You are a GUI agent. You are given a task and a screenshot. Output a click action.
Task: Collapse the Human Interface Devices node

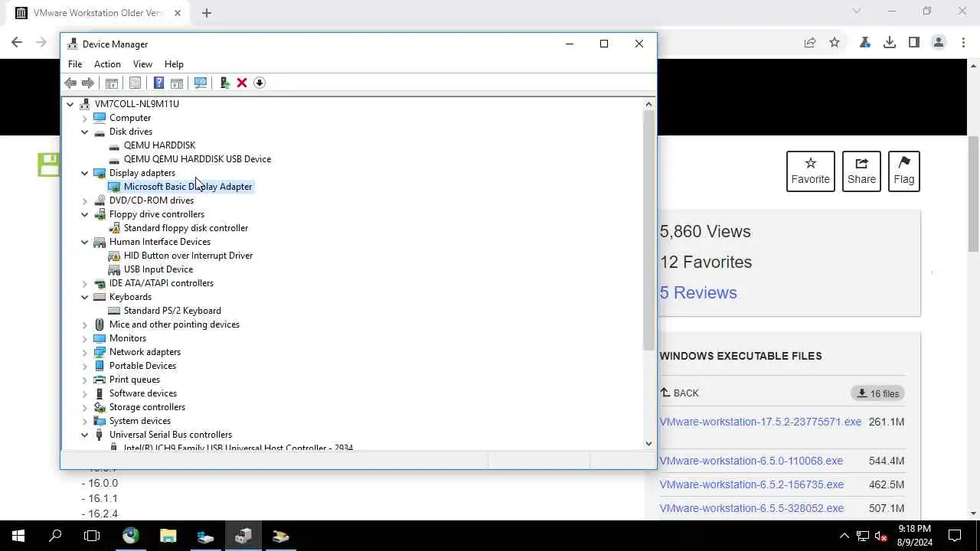pos(85,242)
